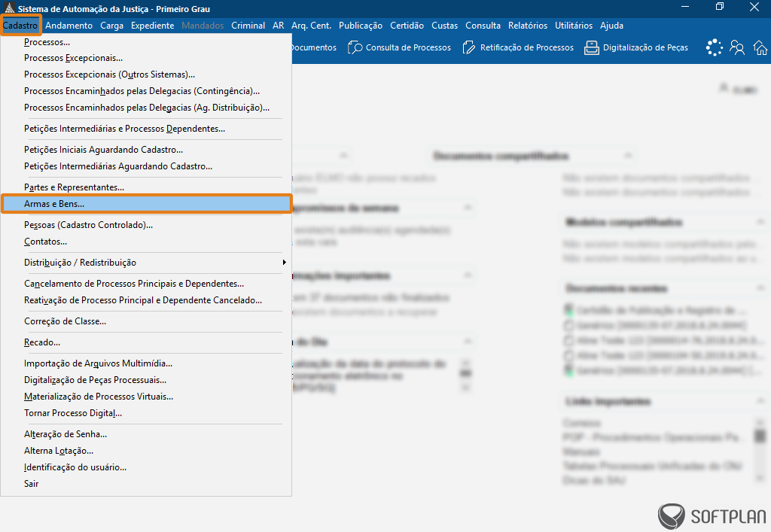The width and height of the screenshot is (771, 532).
Task: Open the Custas menu
Action: click(x=444, y=26)
